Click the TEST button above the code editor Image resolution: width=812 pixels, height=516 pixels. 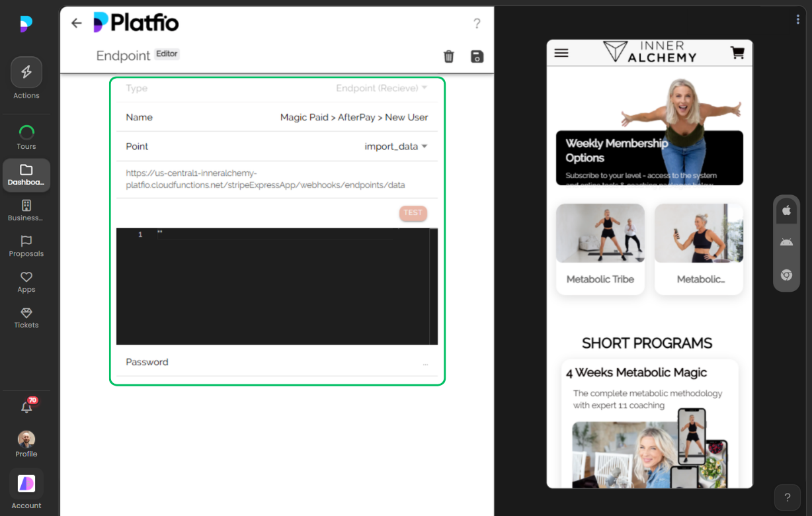pos(413,212)
